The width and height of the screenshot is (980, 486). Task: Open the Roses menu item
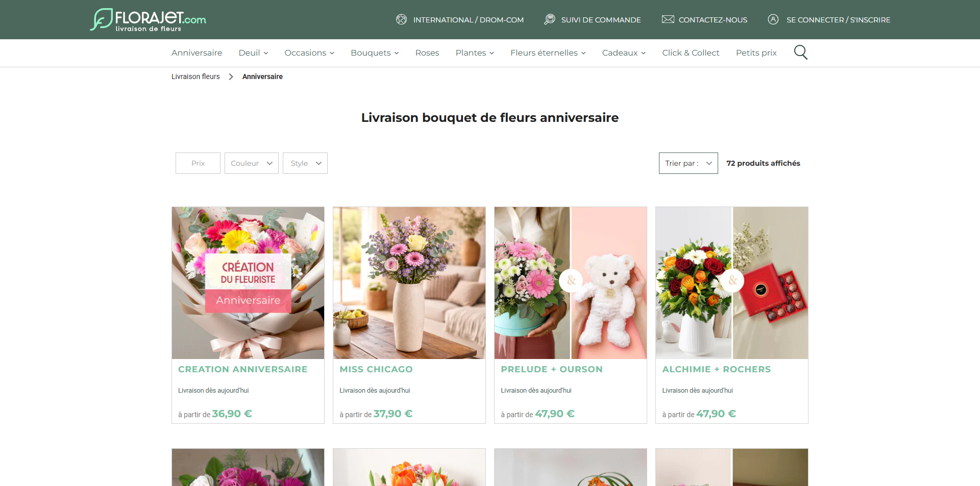pos(427,53)
